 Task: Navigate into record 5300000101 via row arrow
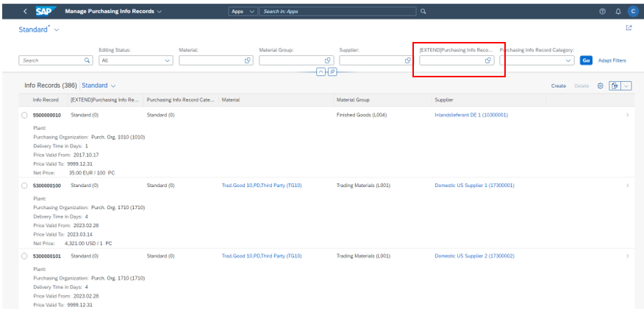628,256
